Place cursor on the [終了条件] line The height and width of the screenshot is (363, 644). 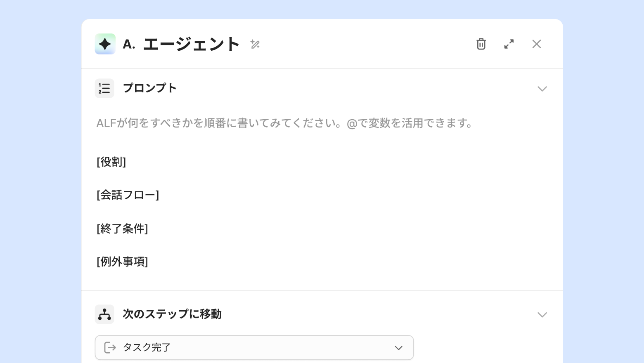click(x=123, y=229)
